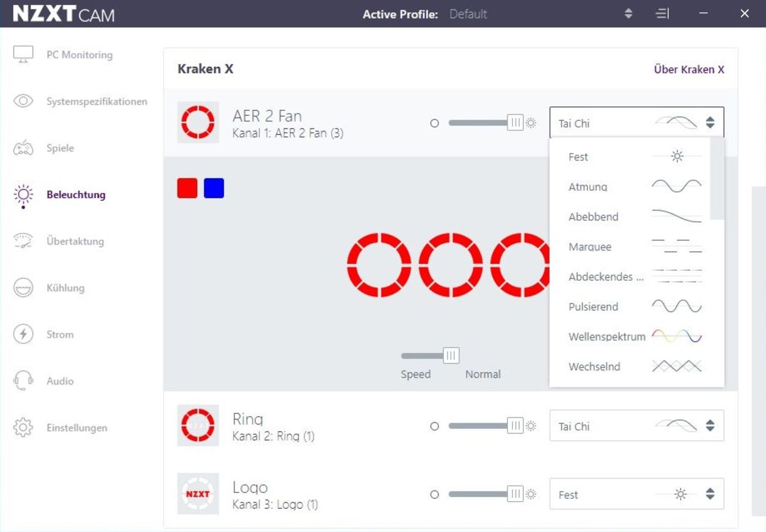The image size is (766, 532).
Task: Open PC Monitoring monitor icon
Action: click(x=23, y=55)
